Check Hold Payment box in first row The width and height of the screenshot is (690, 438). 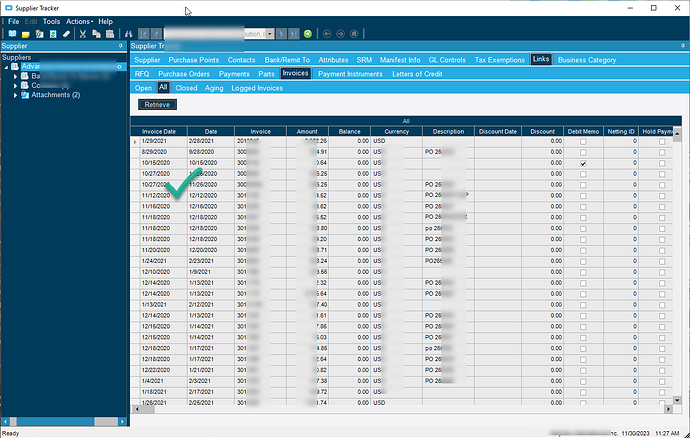[662, 141]
